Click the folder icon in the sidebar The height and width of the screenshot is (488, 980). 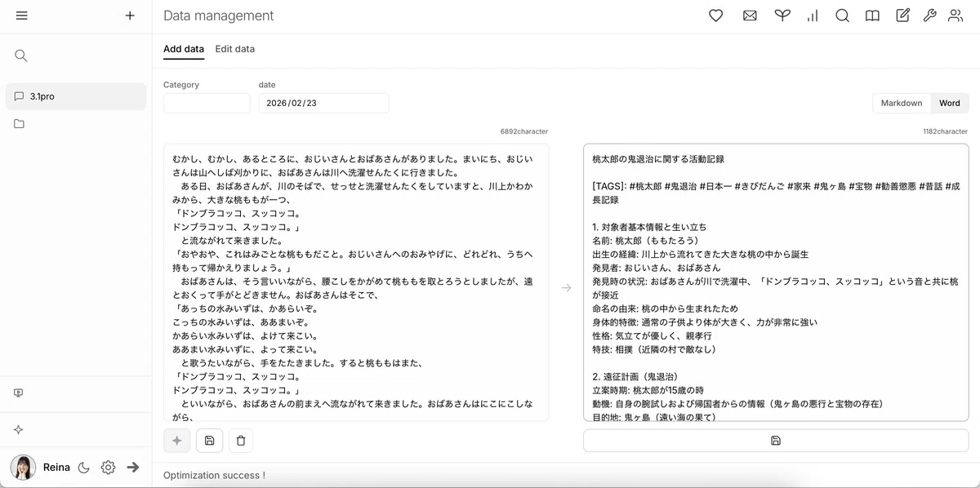coord(19,124)
